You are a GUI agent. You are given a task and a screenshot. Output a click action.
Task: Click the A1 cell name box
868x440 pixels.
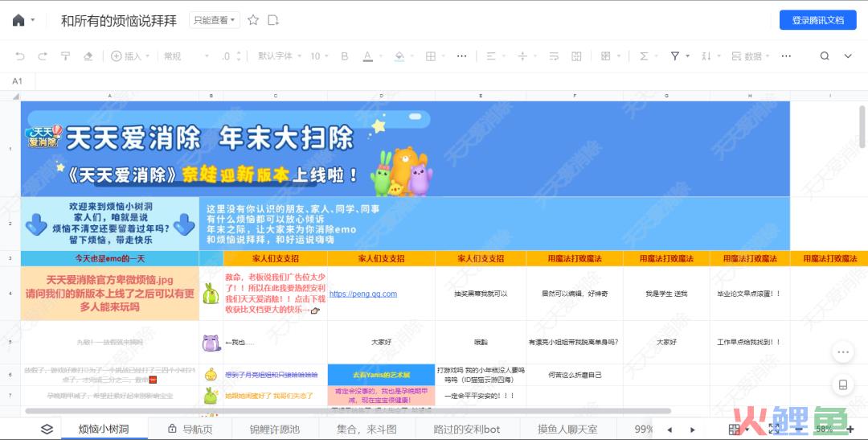pos(18,81)
